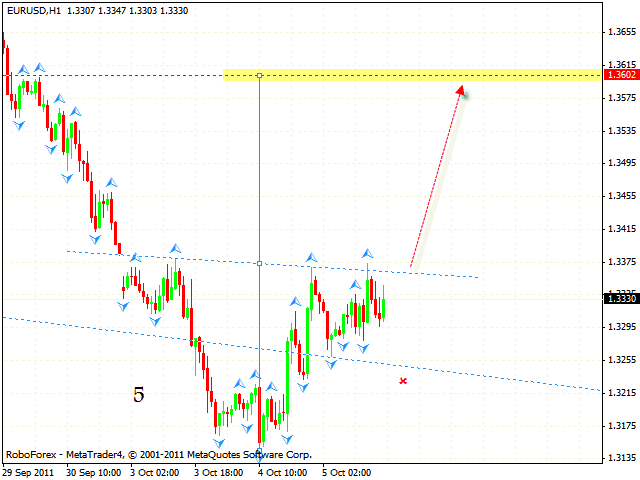Click the RoboForex MetaTrader4 copyright text

[x=150, y=453]
